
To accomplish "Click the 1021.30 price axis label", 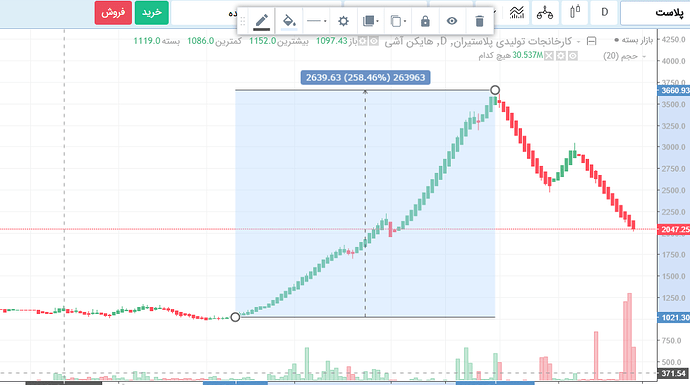I will [674, 317].
